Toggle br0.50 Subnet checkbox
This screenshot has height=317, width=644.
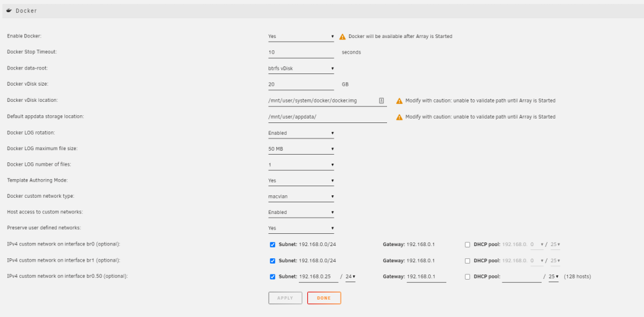(272, 276)
